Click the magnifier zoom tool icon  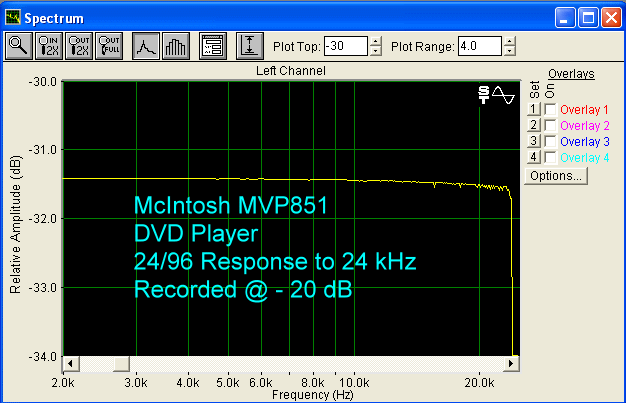[19, 46]
